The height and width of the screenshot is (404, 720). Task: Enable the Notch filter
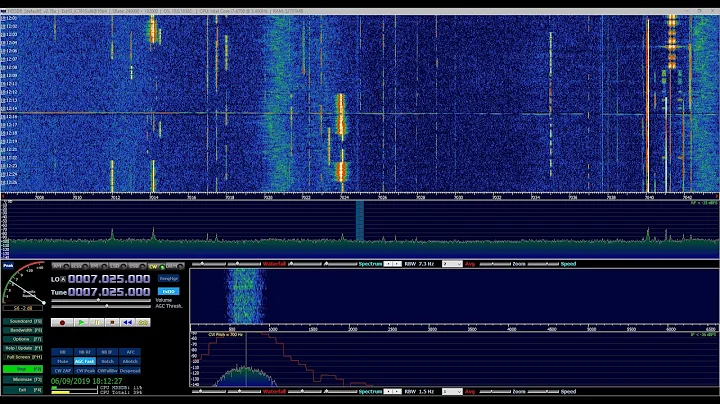point(107,361)
